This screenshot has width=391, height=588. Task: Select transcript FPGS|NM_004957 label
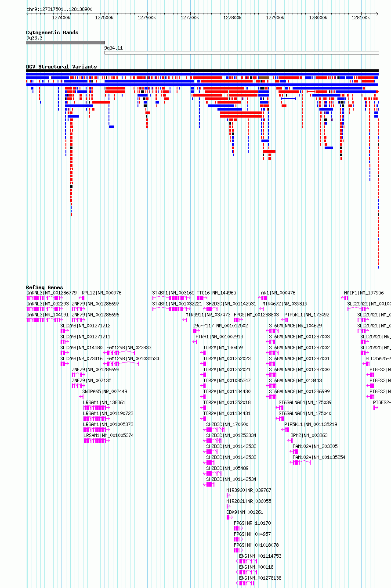point(253,534)
